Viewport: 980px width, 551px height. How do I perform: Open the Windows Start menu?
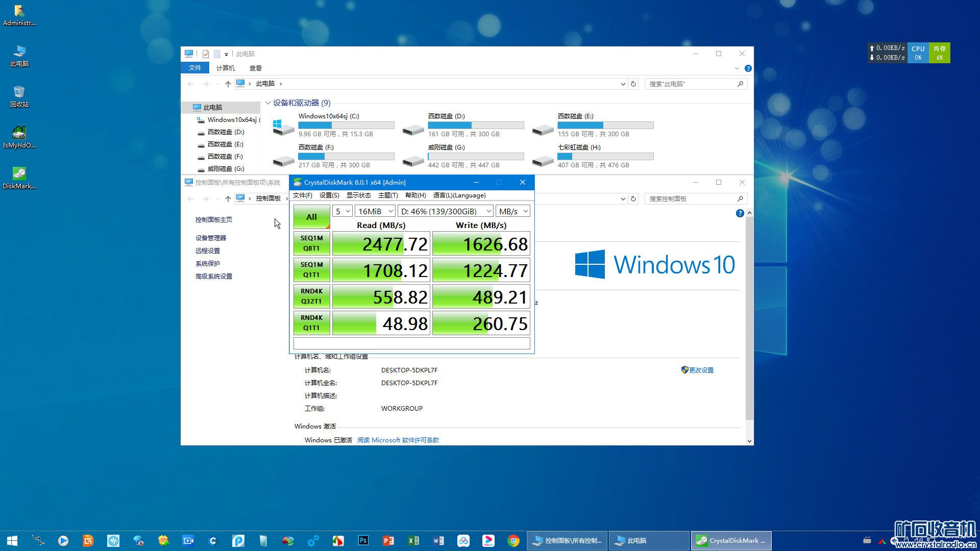(12, 541)
